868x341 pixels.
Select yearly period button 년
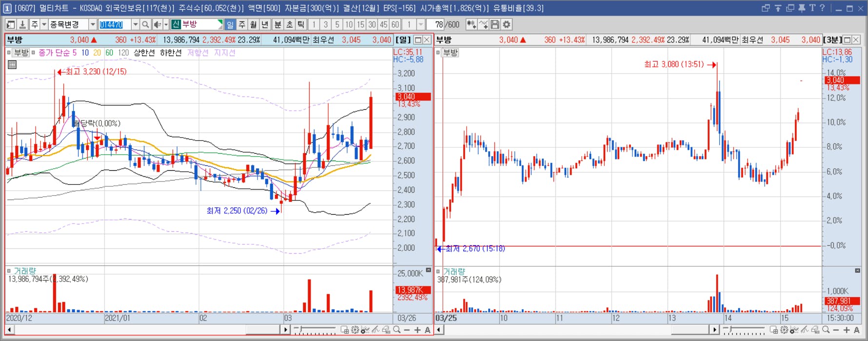click(x=265, y=24)
